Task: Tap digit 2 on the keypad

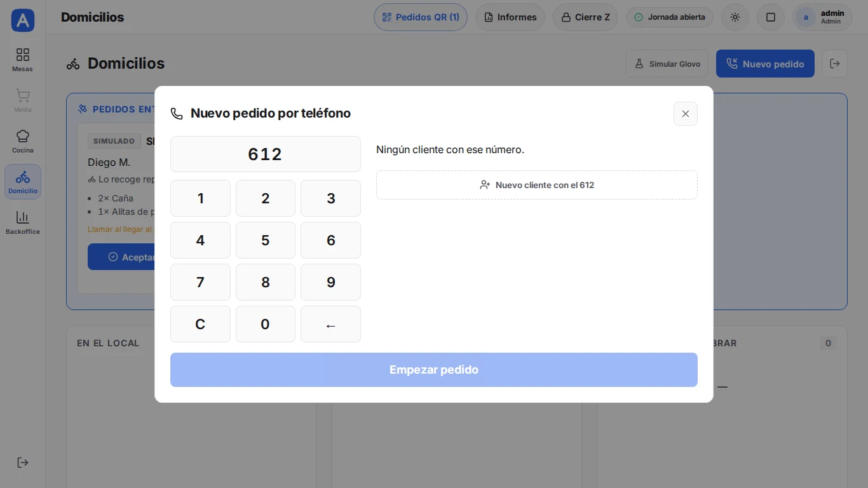Action: click(266, 198)
